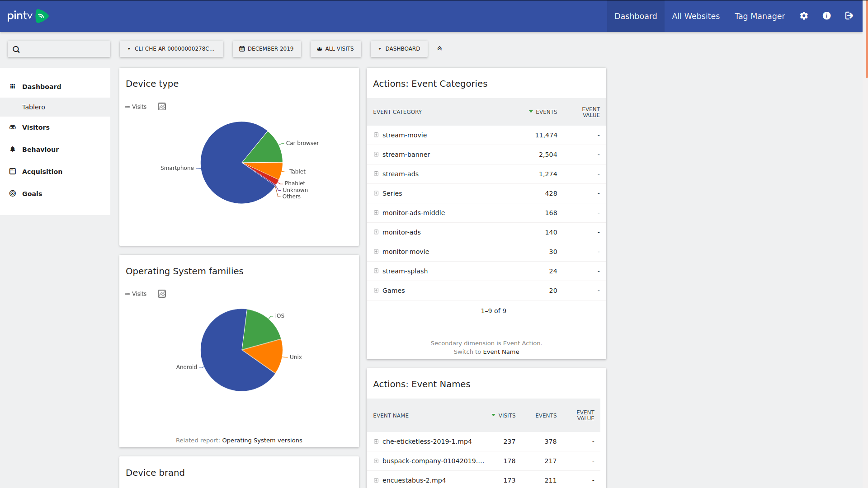Viewport: 868px width, 488px height.
Task: Collapse the top controls with double-chevron icon
Action: point(439,48)
